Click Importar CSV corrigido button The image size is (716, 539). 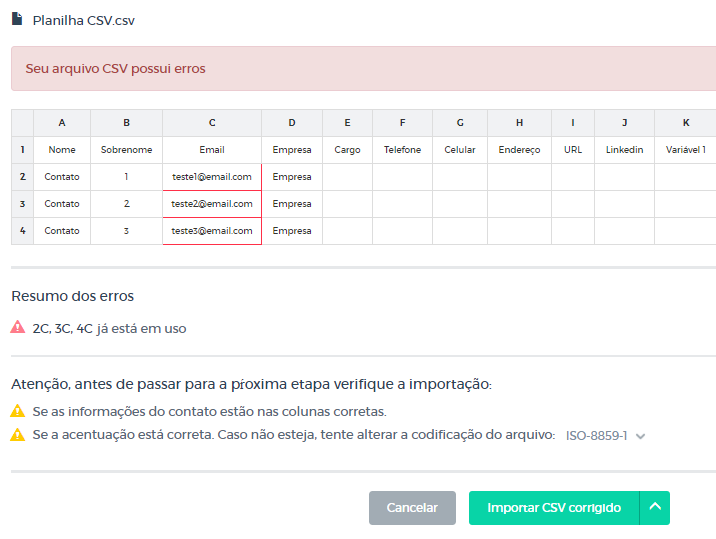coord(553,508)
